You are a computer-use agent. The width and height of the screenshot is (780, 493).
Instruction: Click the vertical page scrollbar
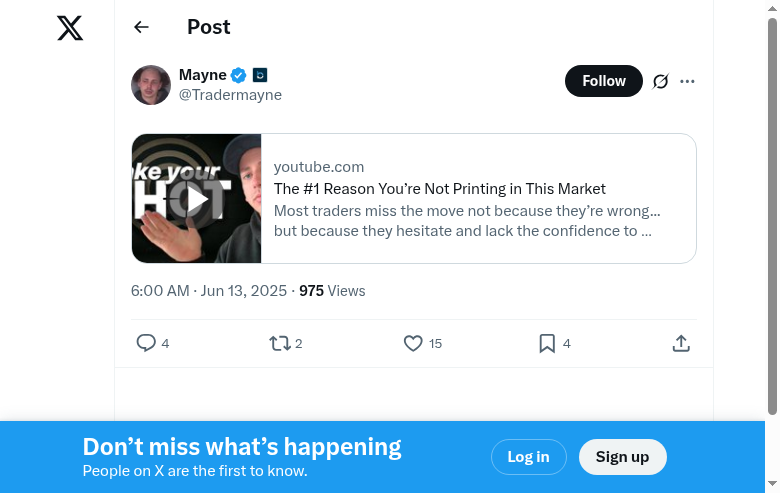pyautogui.click(x=772, y=215)
